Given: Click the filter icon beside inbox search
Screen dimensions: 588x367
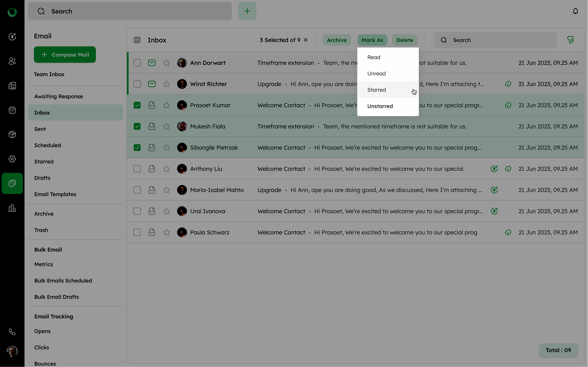Looking at the screenshot, I should tap(570, 40).
